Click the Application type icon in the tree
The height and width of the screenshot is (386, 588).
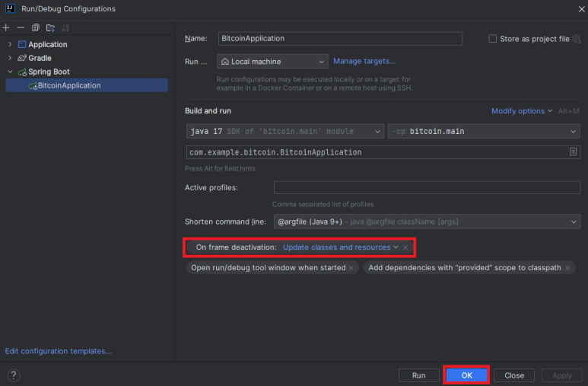point(22,44)
